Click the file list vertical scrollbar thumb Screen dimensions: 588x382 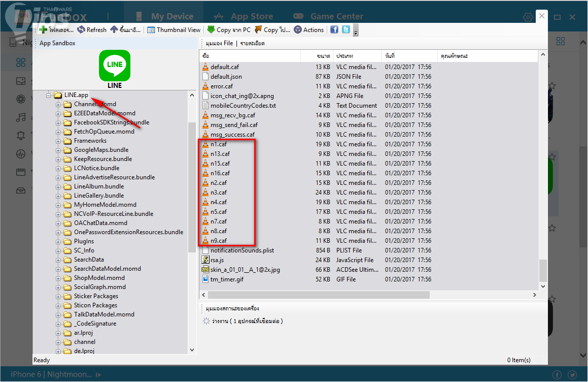[x=543, y=270]
